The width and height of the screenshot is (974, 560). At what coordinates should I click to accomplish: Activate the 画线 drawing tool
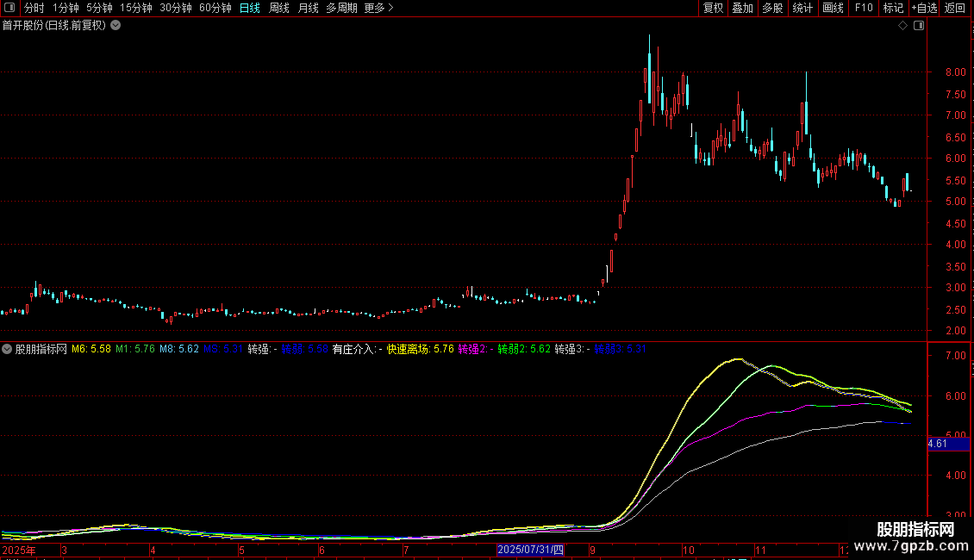click(833, 8)
